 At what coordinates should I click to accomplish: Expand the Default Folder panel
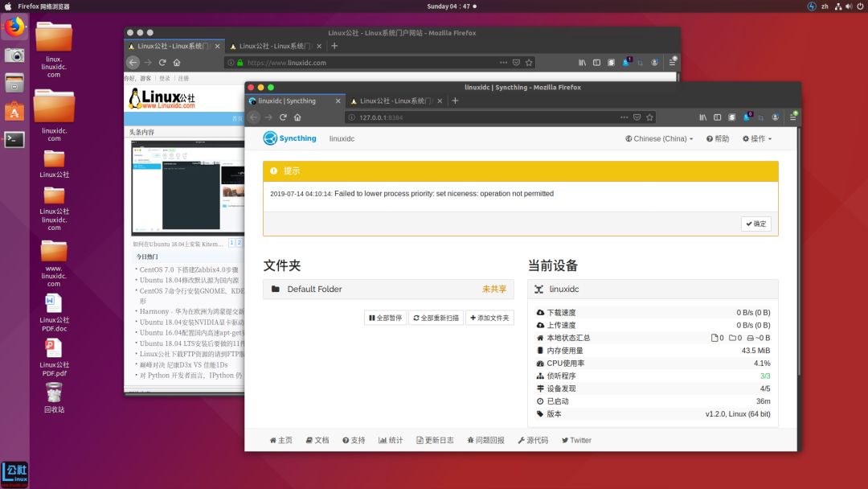pyautogui.click(x=388, y=289)
